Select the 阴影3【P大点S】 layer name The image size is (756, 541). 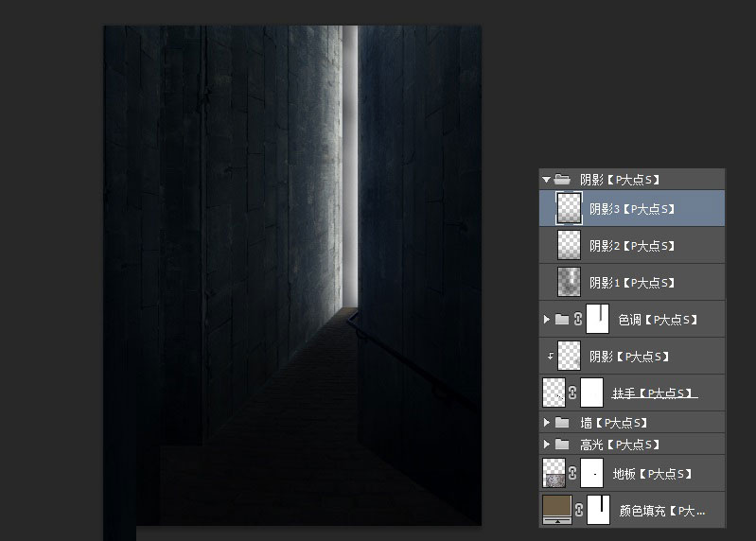(632, 209)
